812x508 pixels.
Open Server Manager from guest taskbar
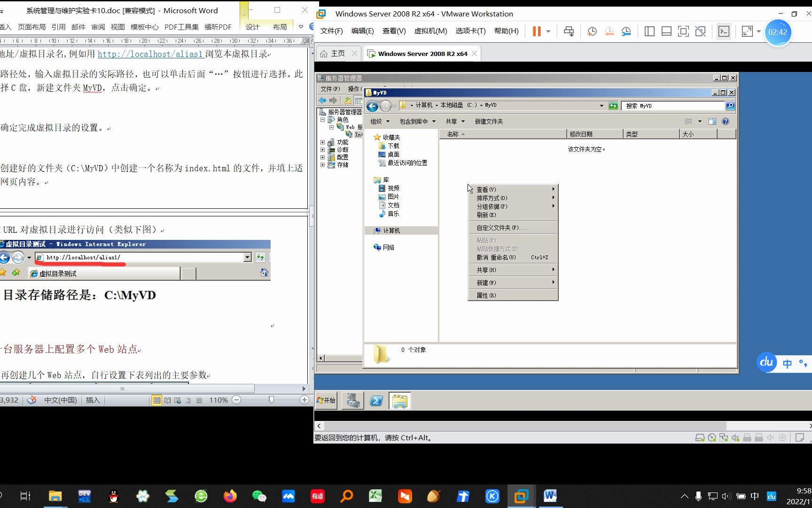point(352,401)
